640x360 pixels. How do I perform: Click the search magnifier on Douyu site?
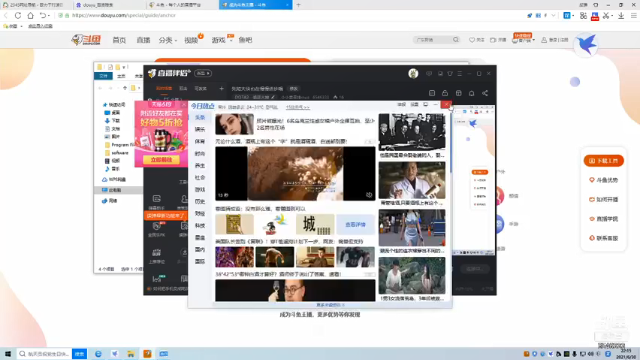coord(456,40)
